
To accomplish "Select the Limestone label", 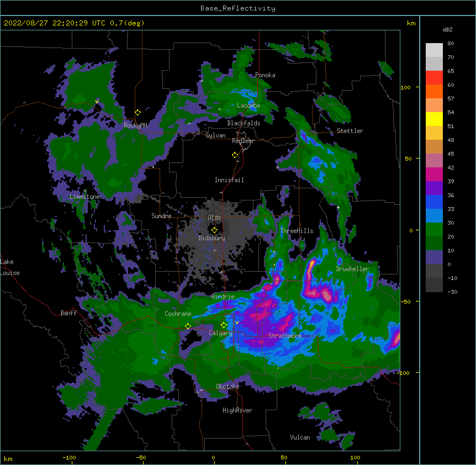I will pyautogui.click(x=84, y=197).
